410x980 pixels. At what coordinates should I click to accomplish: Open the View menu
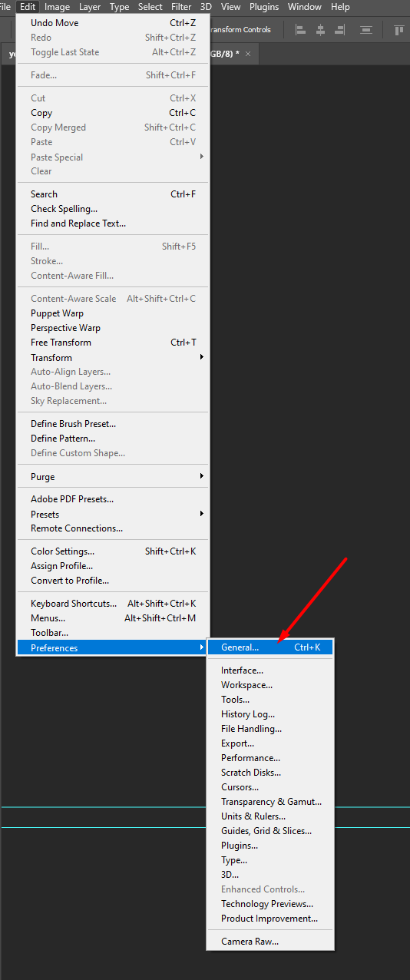pyautogui.click(x=230, y=7)
